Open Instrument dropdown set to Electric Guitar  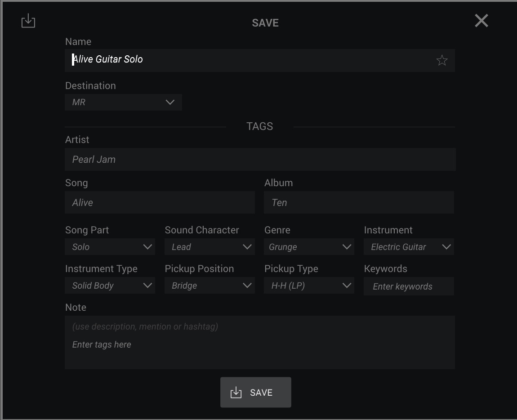[409, 247]
